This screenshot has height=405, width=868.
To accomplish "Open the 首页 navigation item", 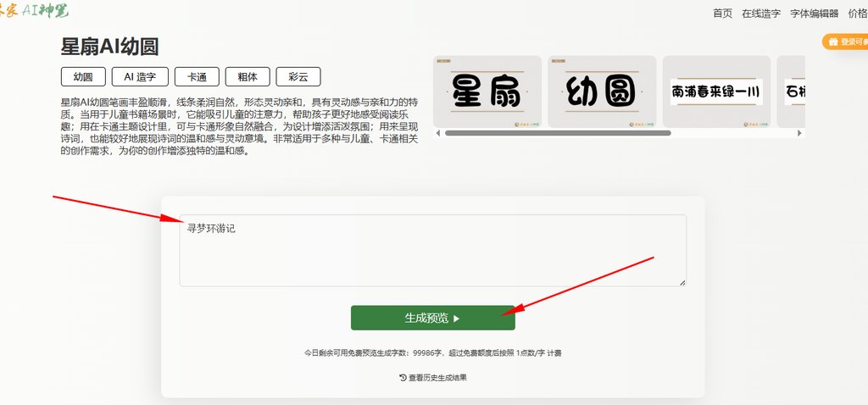I will click(722, 14).
